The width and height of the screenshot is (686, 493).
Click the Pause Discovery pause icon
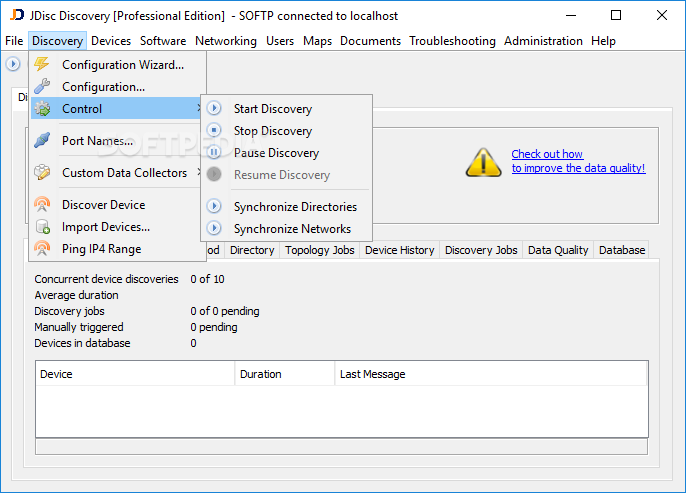(214, 152)
